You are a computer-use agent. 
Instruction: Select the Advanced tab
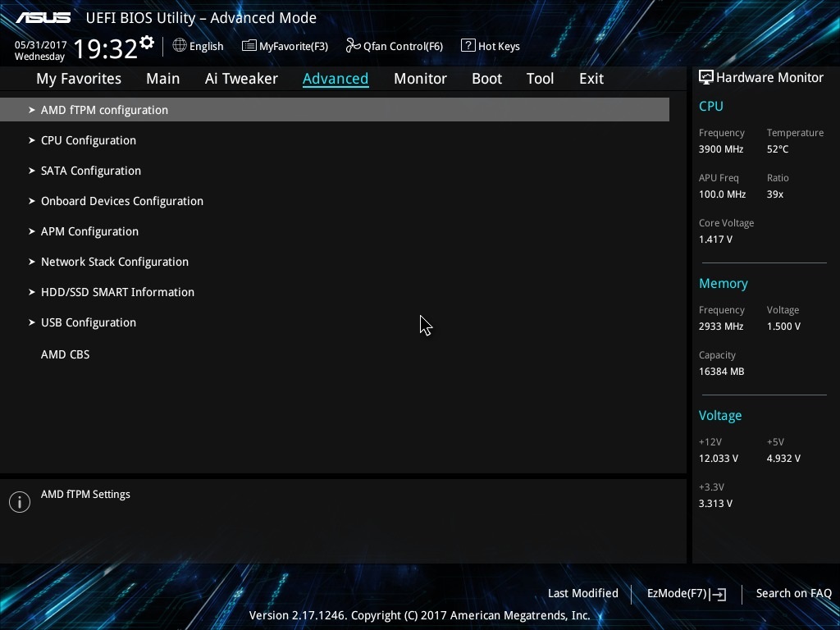[x=336, y=79]
